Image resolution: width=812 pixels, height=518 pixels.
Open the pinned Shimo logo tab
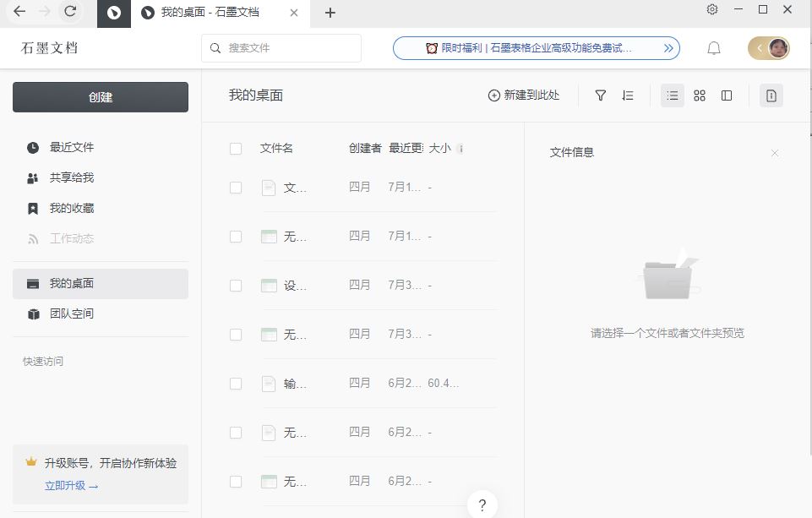(x=114, y=13)
